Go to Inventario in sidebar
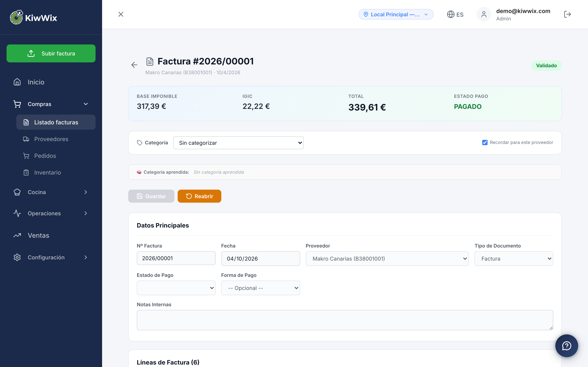The height and width of the screenshot is (367, 588). (47, 172)
